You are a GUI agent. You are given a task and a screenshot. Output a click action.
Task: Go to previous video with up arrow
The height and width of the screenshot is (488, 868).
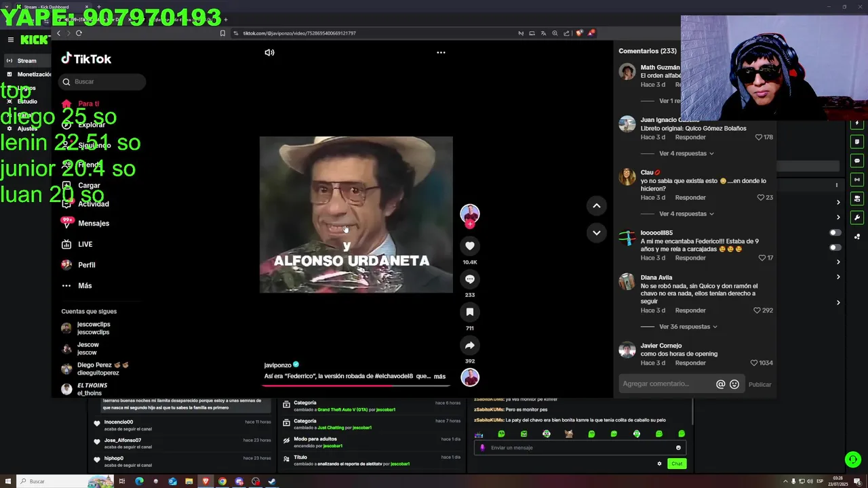(597, 205)
